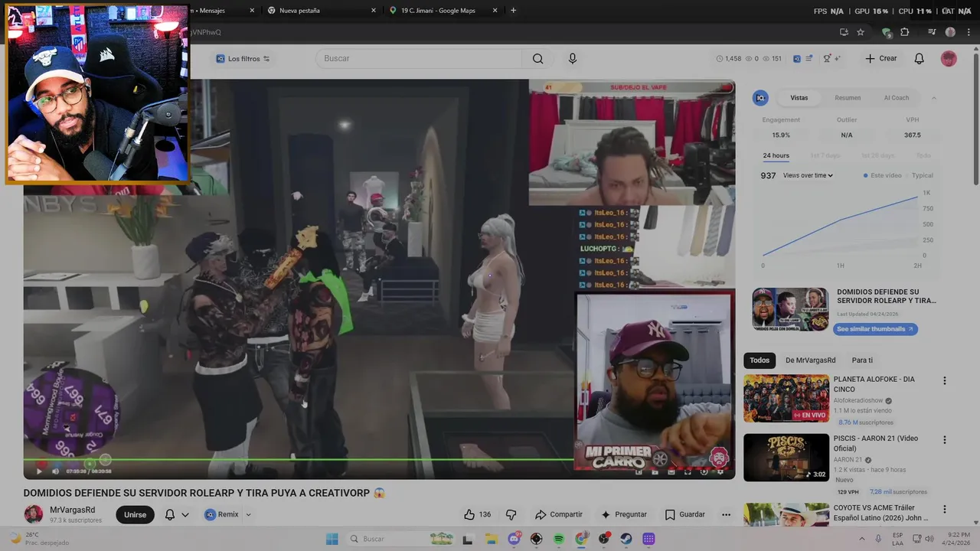The height and width of the screenshot is (551, 980).
Task: Select the Para ti filter chip
Action: (862, 360)
